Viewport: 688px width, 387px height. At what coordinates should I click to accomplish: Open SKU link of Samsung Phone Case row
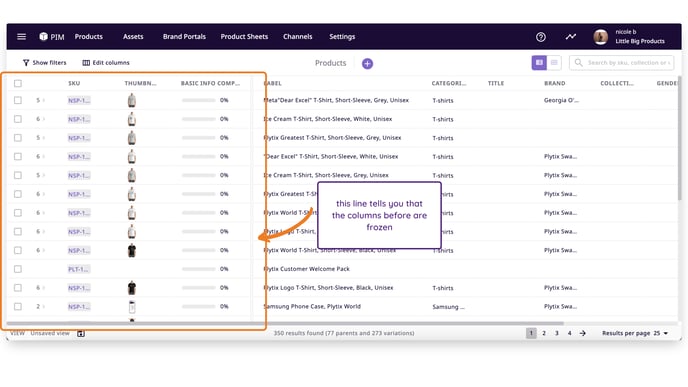pyautogui.click(x=79, y=307)
